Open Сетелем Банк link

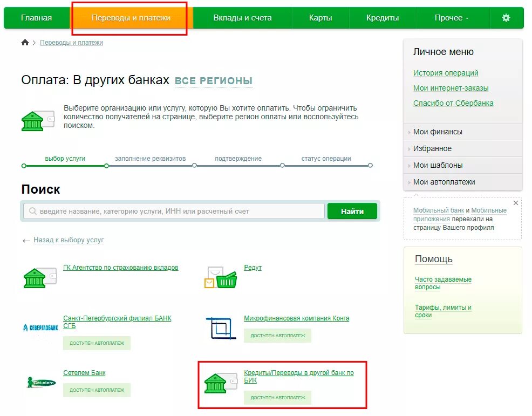click(x=84, y=373)
